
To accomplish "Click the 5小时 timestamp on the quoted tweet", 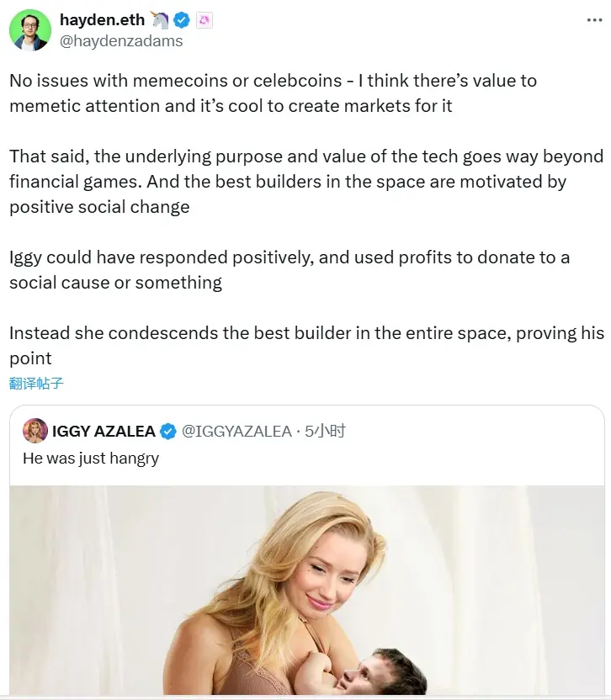I will pyautogui.click(x=325, y=432).
